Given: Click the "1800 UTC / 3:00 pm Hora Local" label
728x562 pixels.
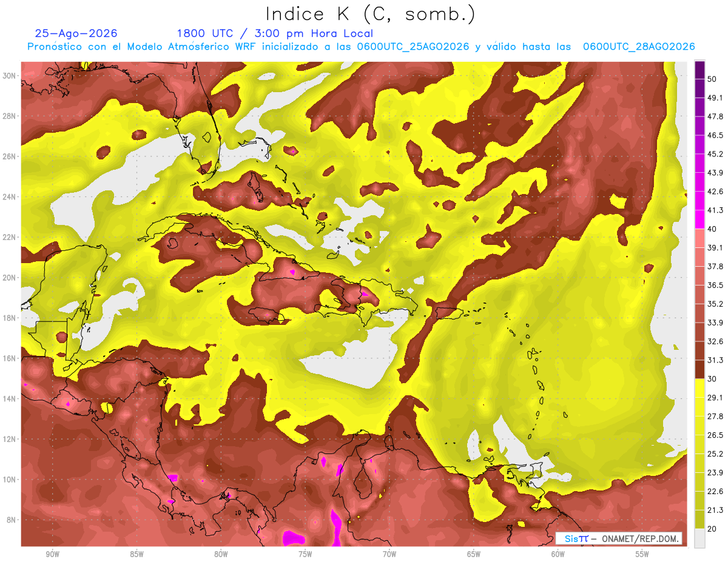Looking at the screenshot, I should click(x=275, y=33).
